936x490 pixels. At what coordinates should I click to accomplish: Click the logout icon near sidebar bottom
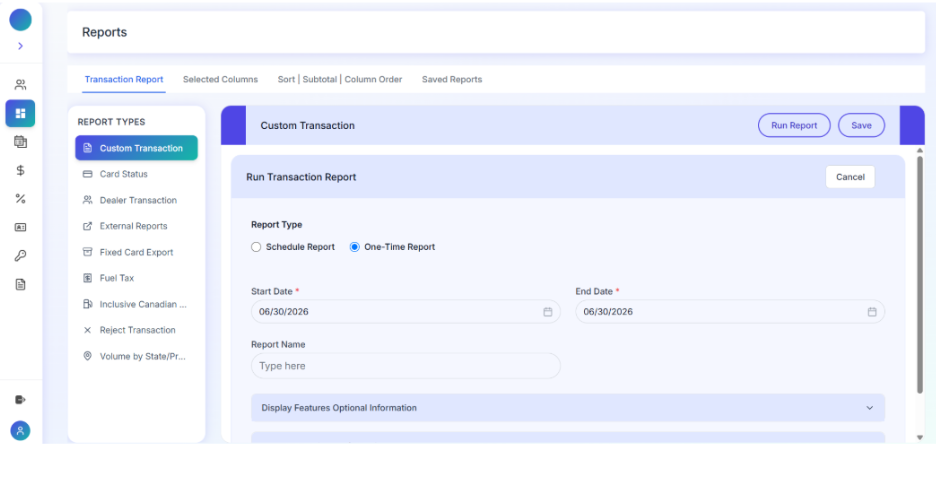point(20,400)
